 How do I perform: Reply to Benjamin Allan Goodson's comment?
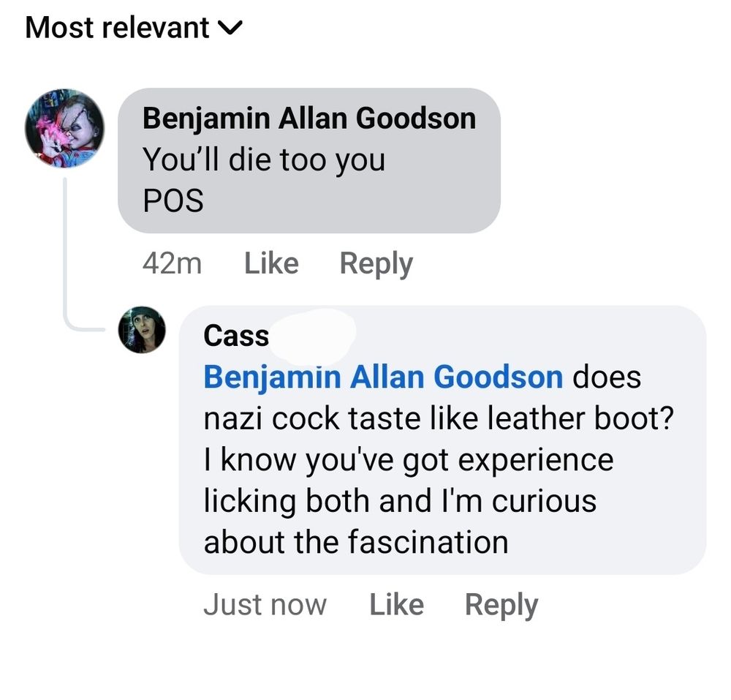click(376, 263)
